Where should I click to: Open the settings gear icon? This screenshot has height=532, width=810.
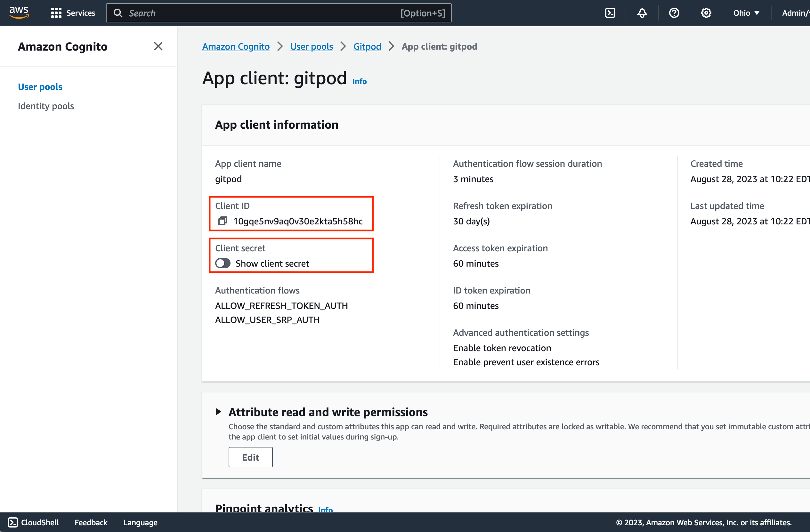pos(706,13)
